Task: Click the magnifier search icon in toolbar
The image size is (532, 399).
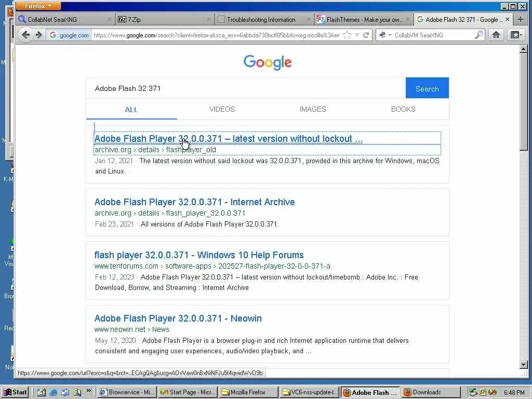Action: pyautogui.click(x=478, y=35)
